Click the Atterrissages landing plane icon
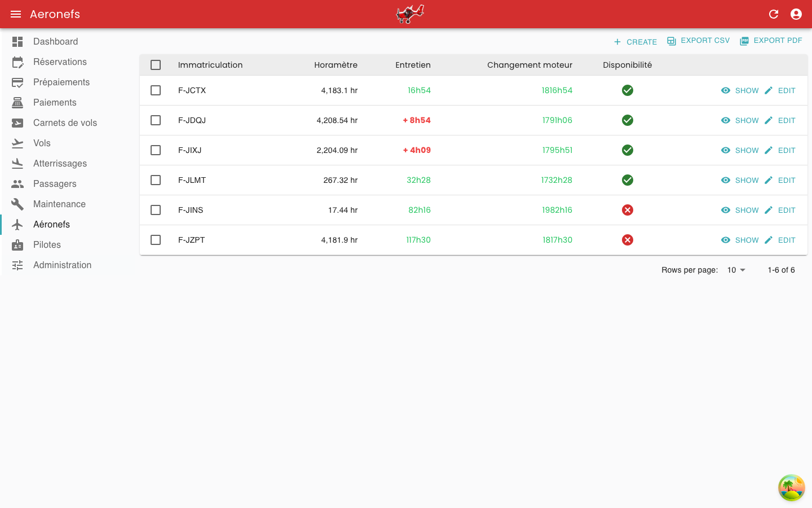Viewport: 812px width, 508px height. 17,164
